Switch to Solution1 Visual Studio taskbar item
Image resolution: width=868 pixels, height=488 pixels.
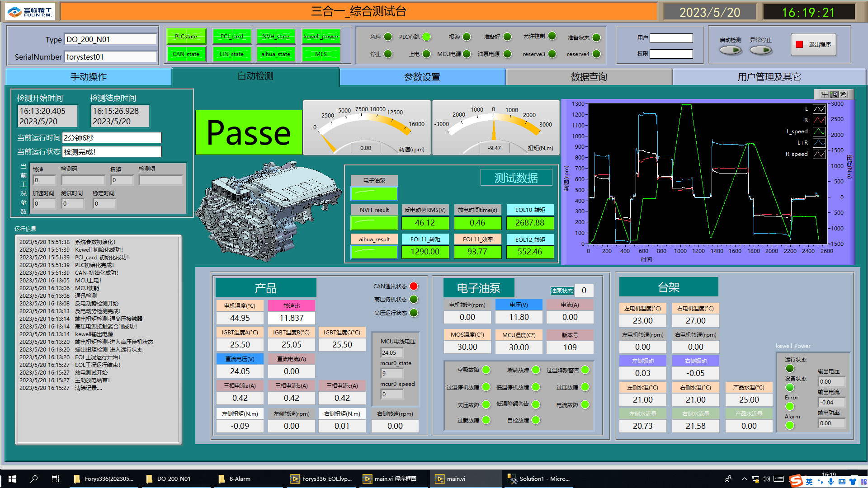(x=539, y=479)
